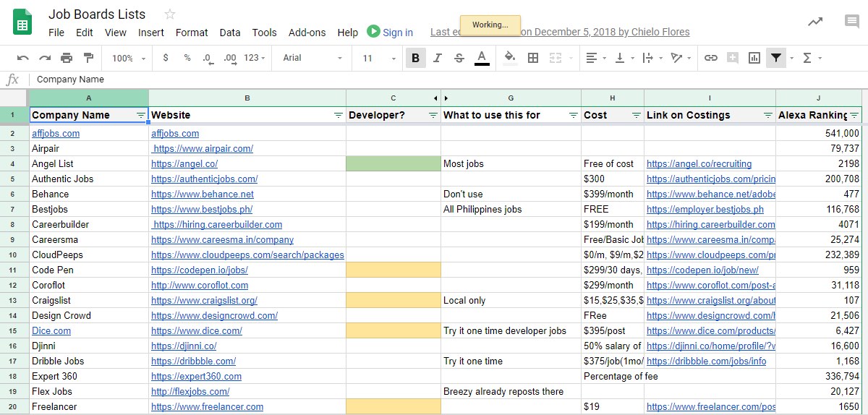Open the font size 11 dropdown
Screen dimensions: 868x415
[378, 58]
